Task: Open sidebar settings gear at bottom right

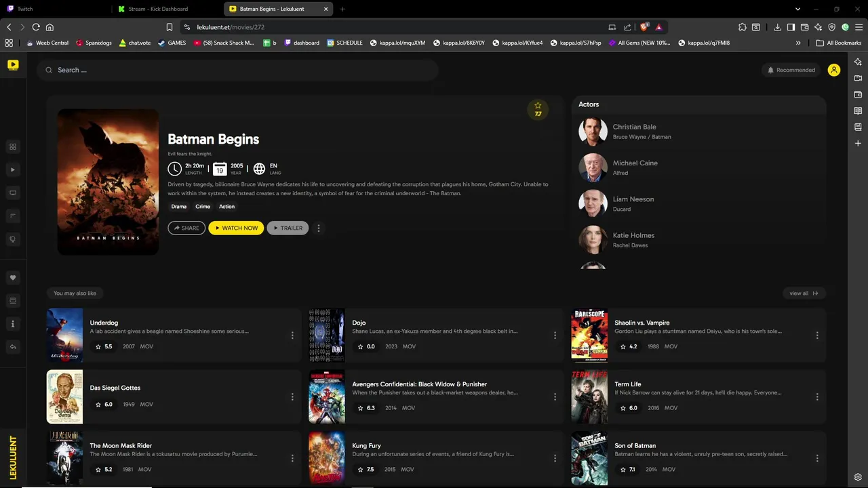Action: 858,477
